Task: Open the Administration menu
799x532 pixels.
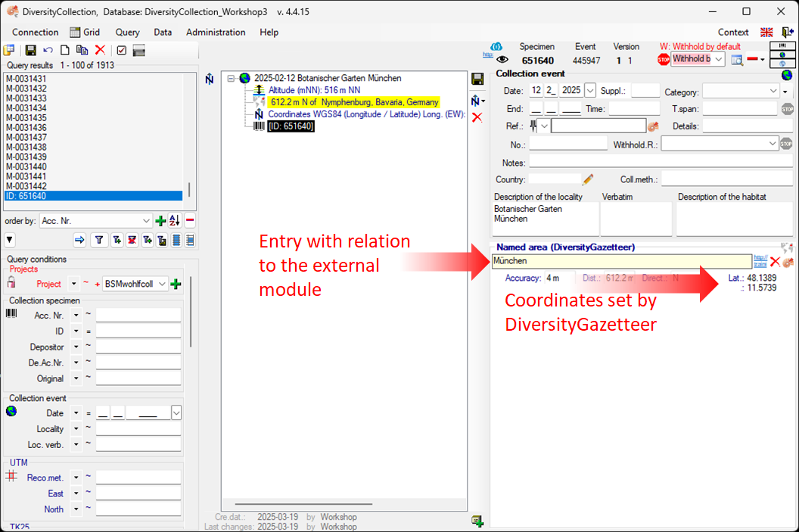Action: (x=216, y=32)
